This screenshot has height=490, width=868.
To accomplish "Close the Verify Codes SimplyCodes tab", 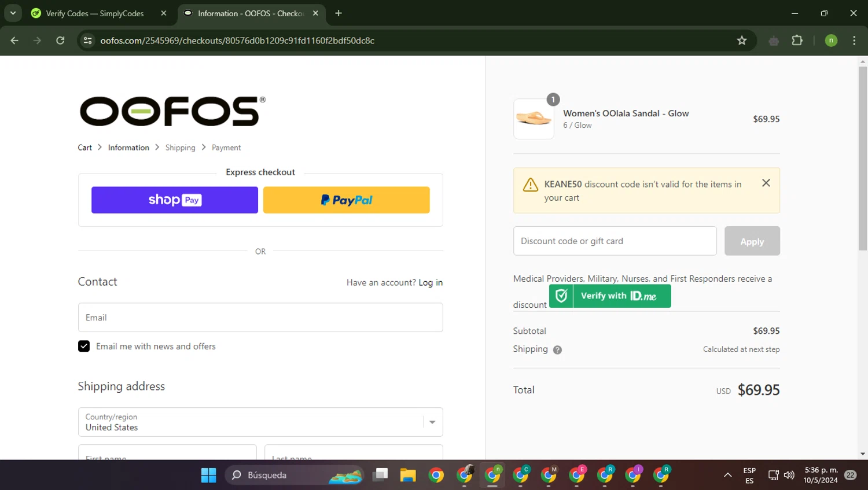I will 164,13.
